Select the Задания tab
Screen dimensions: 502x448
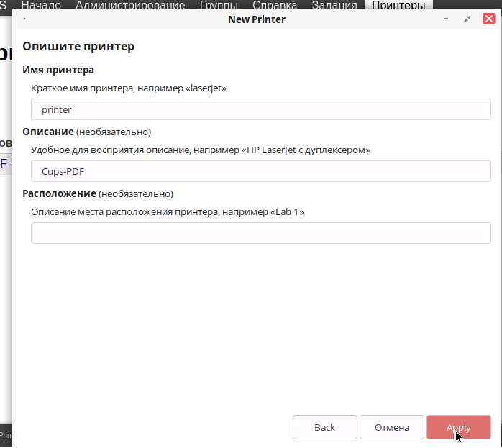tap(334, 5)
